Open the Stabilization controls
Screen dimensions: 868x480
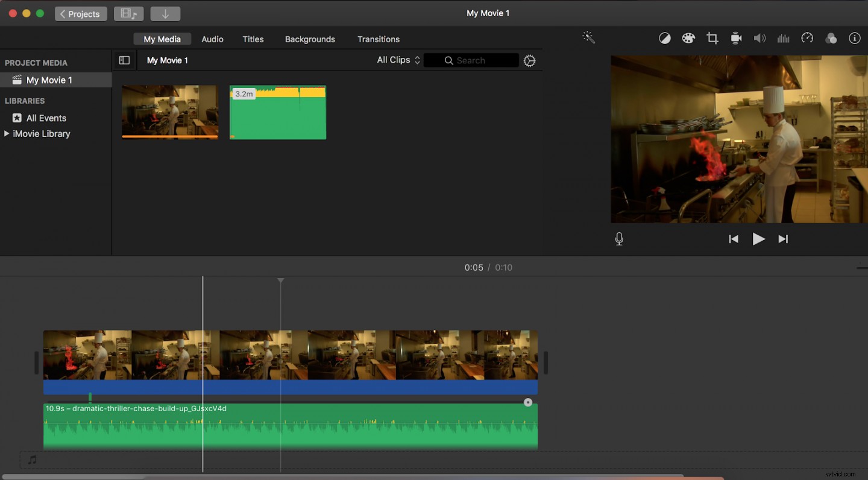[736, 37]
